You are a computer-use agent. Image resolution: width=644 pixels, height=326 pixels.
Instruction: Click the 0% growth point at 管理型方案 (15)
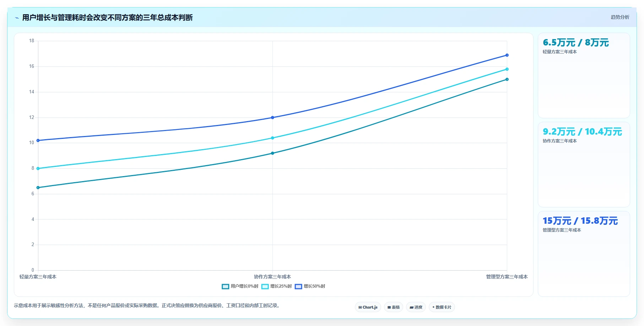click(x=507, y=79)
